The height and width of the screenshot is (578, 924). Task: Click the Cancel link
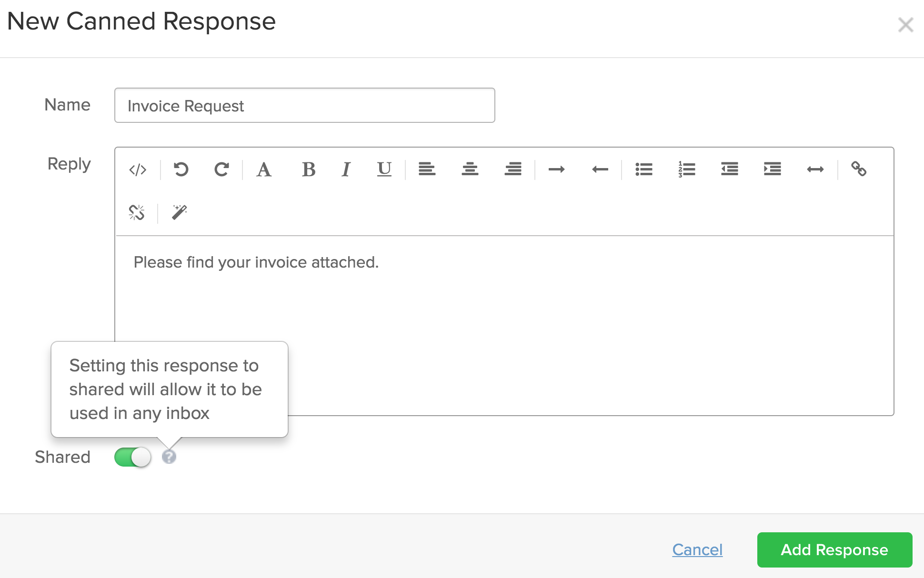697,550
